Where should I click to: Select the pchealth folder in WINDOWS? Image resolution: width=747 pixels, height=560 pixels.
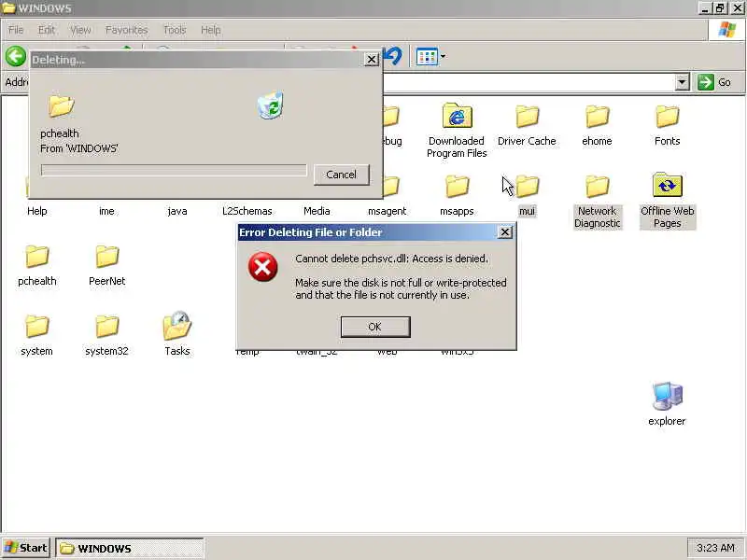[37, 265]
